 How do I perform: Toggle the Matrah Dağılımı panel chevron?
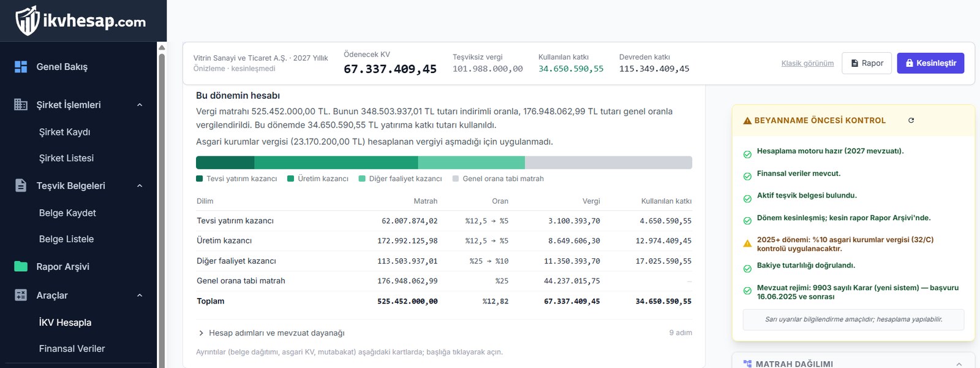pos(959,364)
